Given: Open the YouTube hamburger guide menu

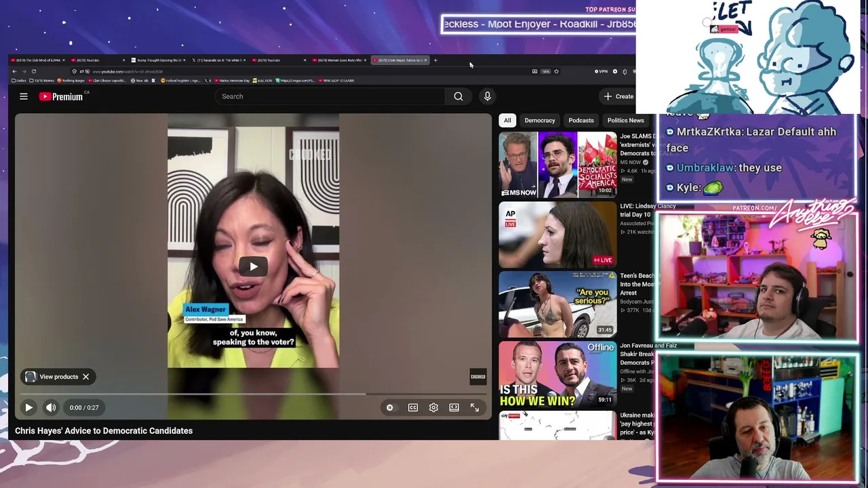Looking at the screenshot, I should (x=23, y=96).
